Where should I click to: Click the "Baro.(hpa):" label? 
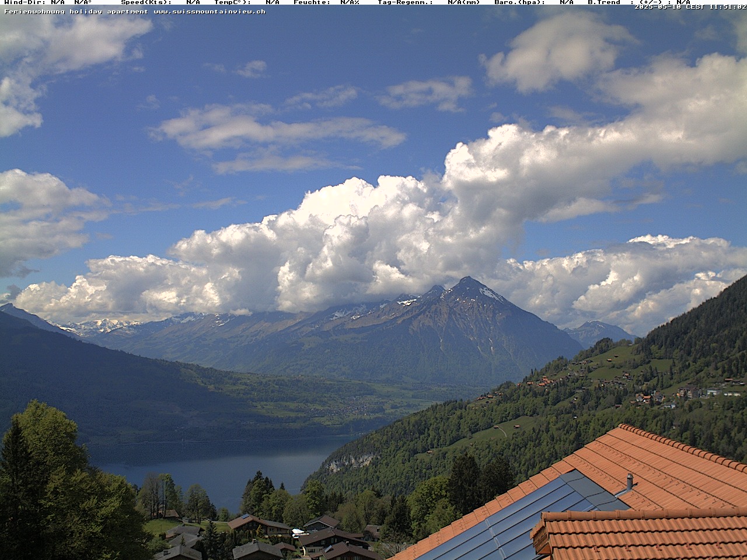pos(519,2)
